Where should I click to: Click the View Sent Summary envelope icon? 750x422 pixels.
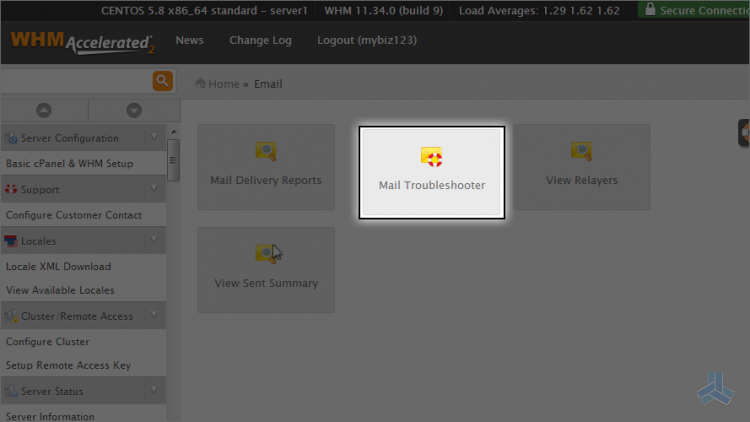coord(266,254)
